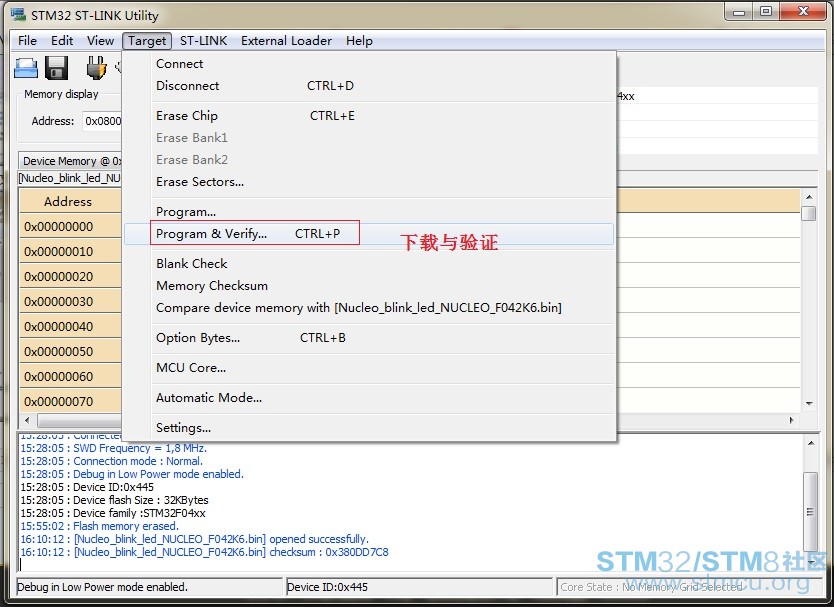Click status bar 'Device ID:0x445' field
The image size is (834, 607).
point(419,587)
